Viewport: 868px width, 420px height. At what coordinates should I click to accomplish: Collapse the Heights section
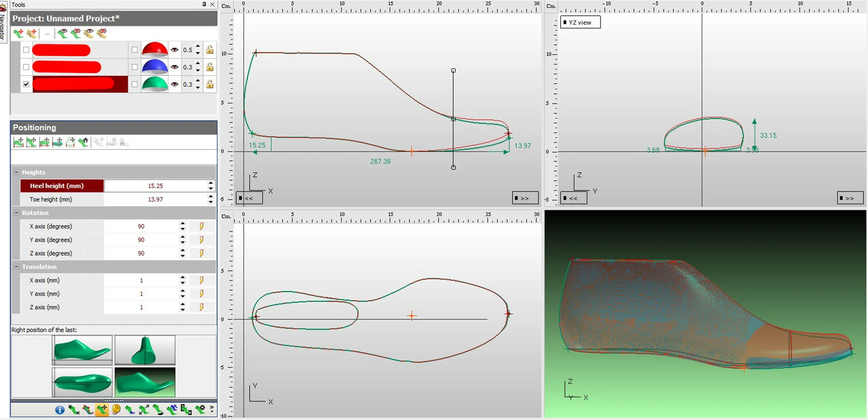(16, 172)
